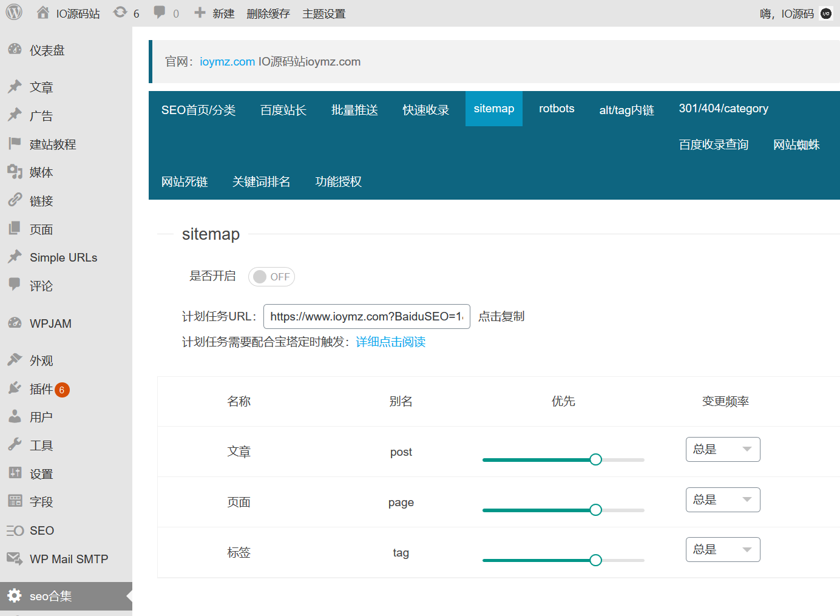Click the SEO sidebar icon

tap(15, 530)
